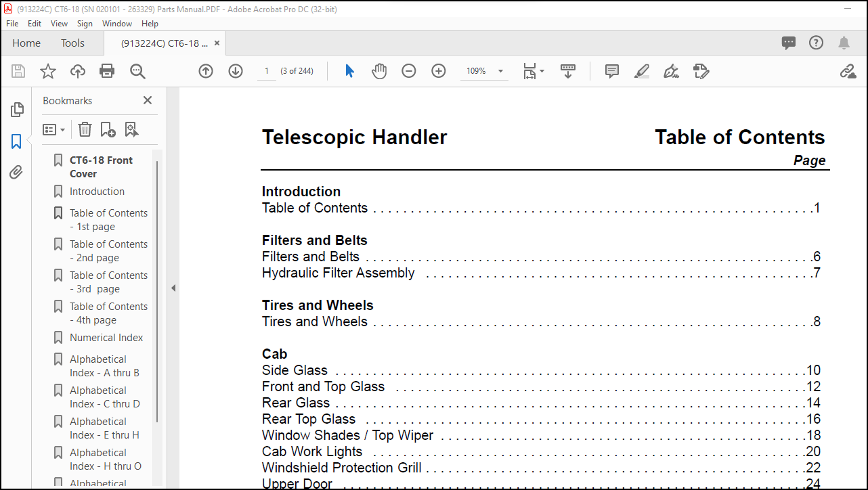
Task: Click the Hydraulic Filter Assembly entry
Action: coord(338,273)
